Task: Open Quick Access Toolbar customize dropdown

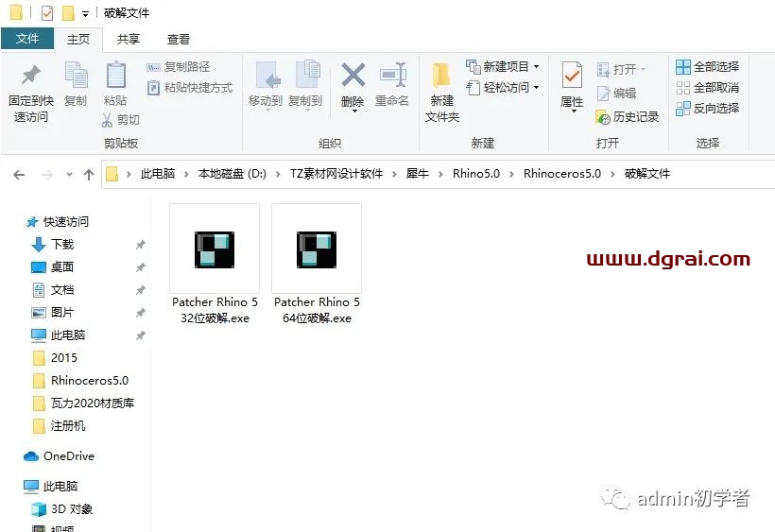Action: 85,14
